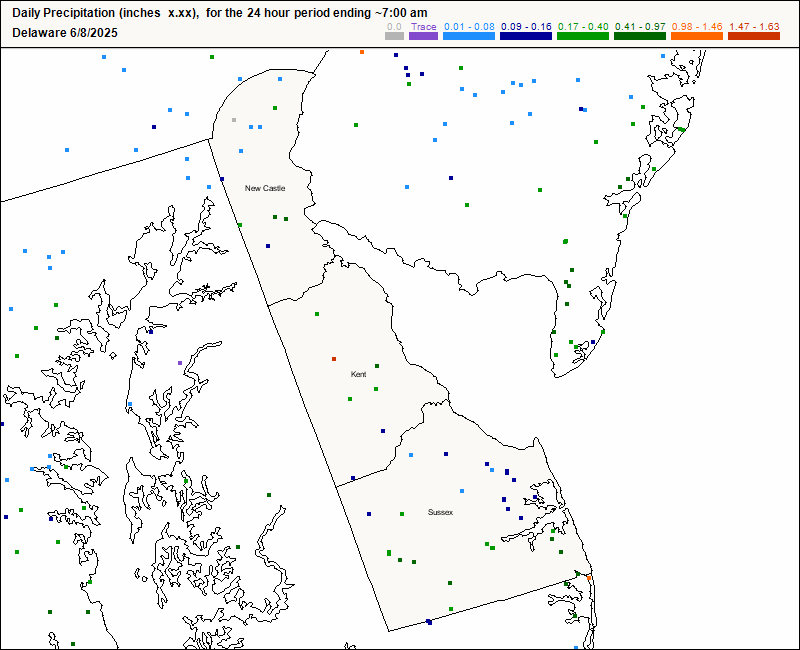Click the gray 0.0 legend swatch
Image resolution: width=800 pixels, height=650 pixels.
(x=394, y=36)
